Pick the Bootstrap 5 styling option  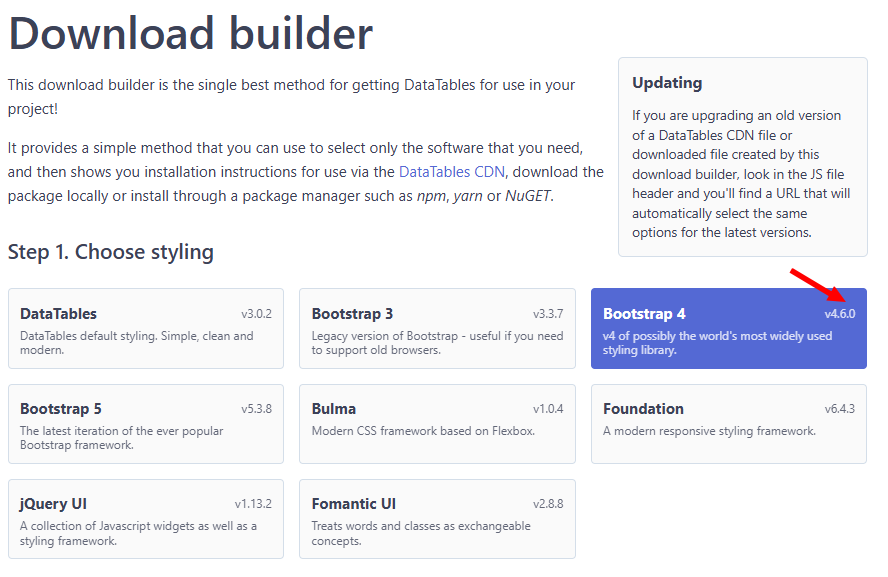point(146,424)
